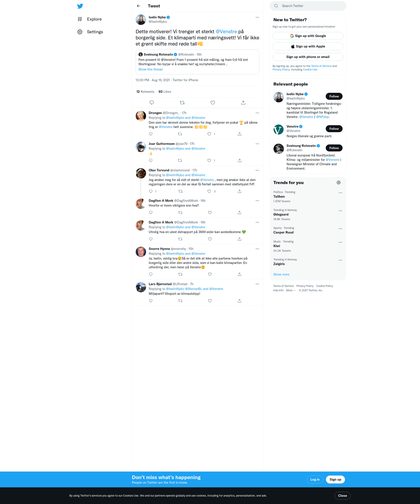Viewport: 420px width, 504px height.
Task: Like Iselin Nybo's main tweet
Action: click(213, 103)
